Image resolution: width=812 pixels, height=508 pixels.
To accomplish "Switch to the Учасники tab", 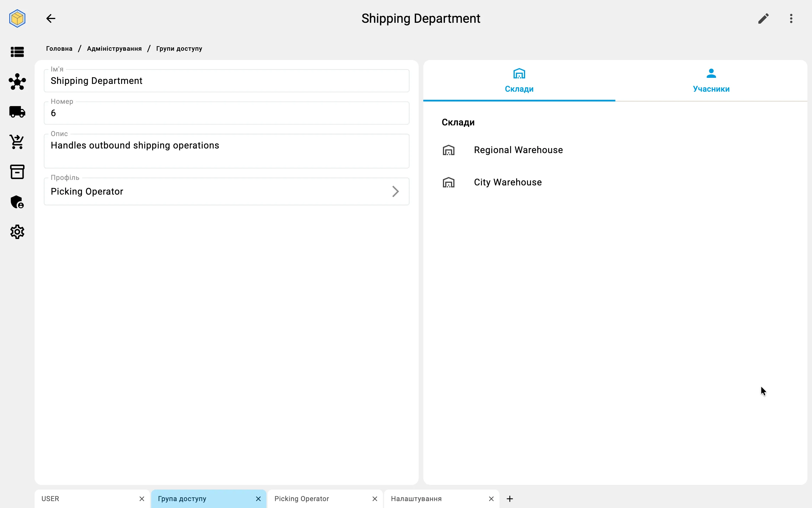I will pyautogui.click(x=711, y=81).
